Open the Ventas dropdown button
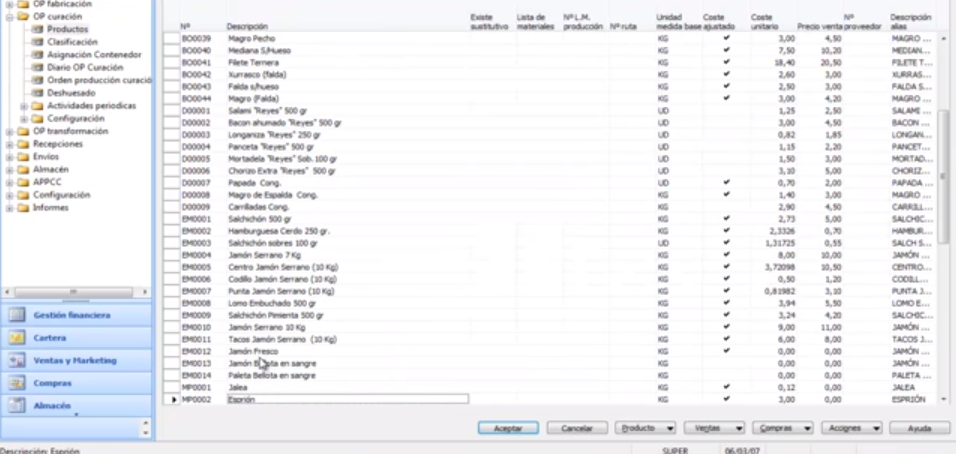The image size is (956, 454). (x=714, y=428)
